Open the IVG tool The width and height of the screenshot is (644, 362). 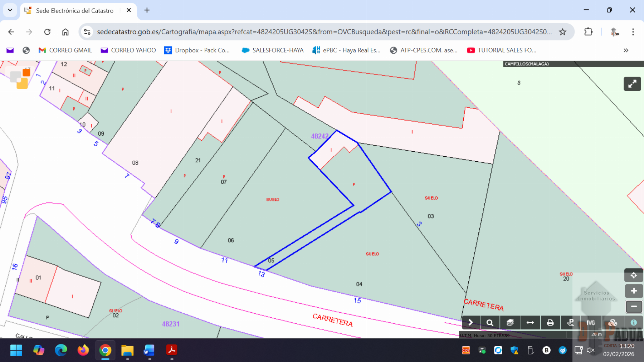click(591, 323)
